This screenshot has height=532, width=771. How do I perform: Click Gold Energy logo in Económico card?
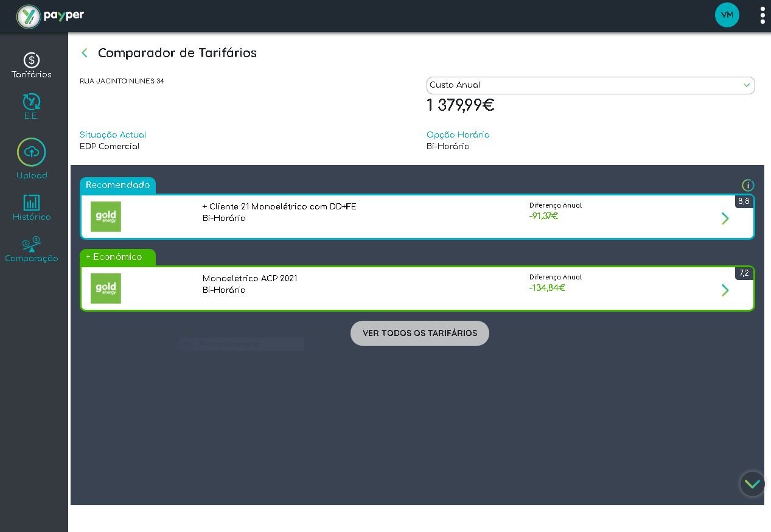(106, 289)
